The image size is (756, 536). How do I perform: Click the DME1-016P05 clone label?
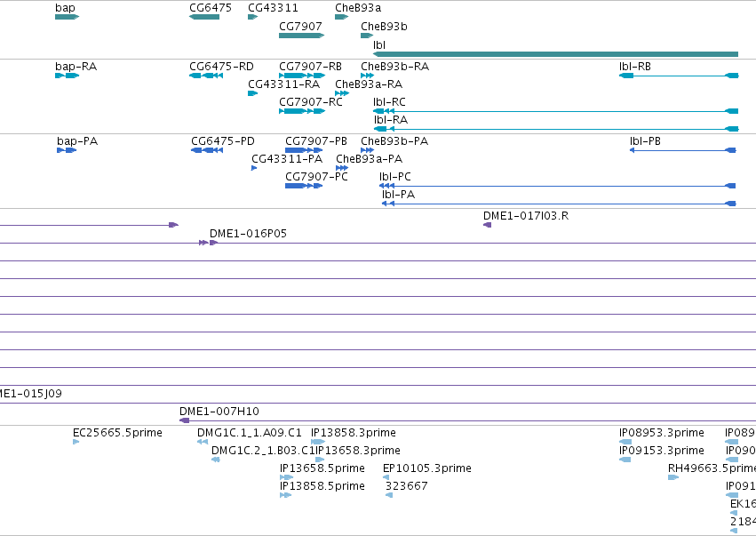248,234
